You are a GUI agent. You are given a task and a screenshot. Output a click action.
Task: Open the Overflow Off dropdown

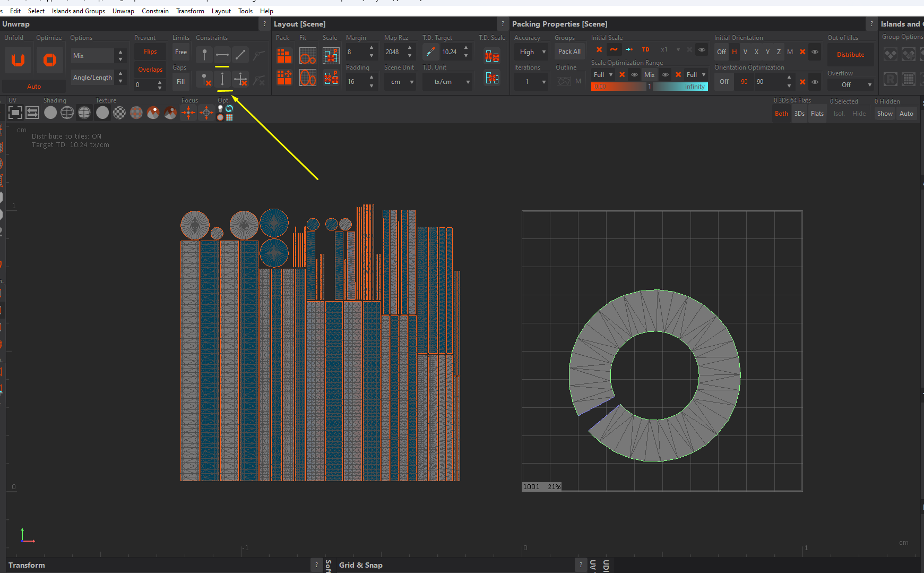click(850, 85)
